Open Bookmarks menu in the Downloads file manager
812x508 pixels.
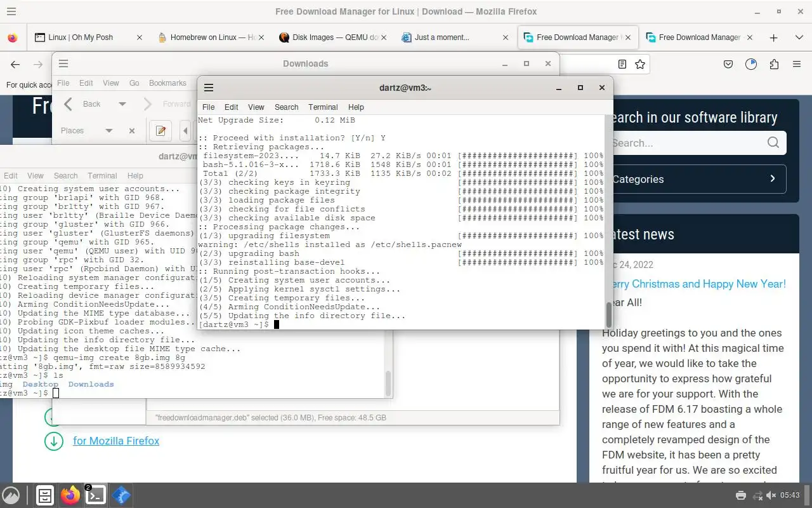(167, 83)
